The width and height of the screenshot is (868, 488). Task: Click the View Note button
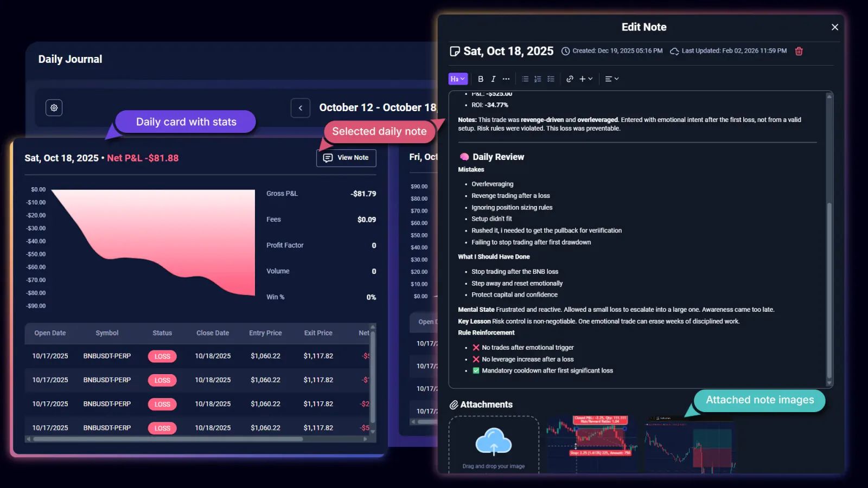pyautogui.click(x=346, y=158)
